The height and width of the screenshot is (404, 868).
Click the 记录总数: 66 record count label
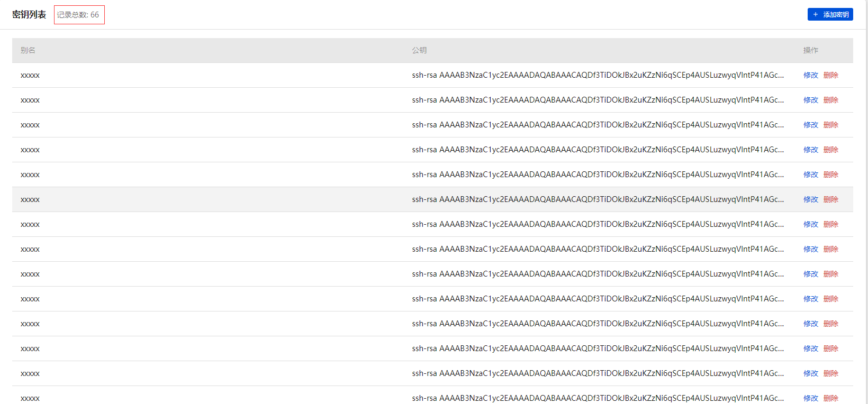pos(78,15)
